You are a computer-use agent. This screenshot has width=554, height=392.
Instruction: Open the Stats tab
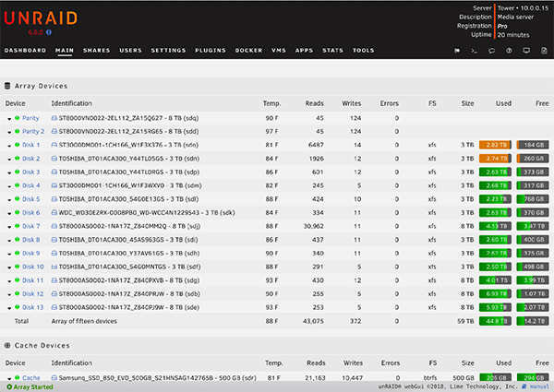click(332, 50)
